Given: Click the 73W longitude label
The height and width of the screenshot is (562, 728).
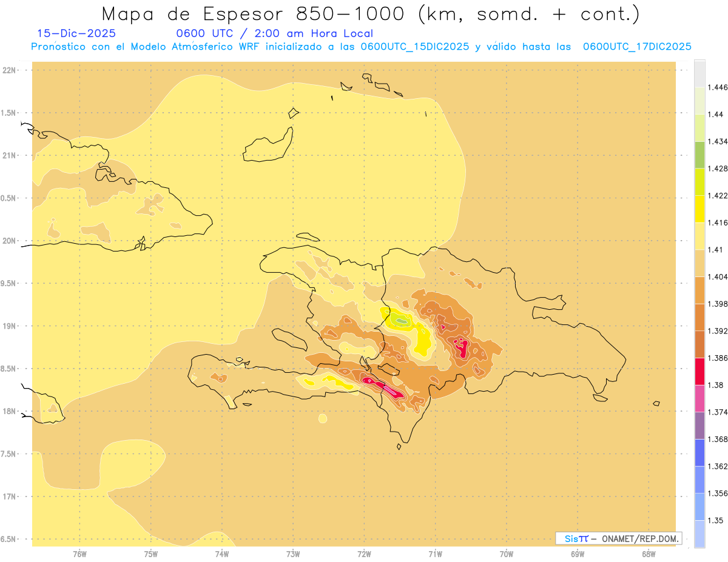Looking at the screenshot, I should click(293, 554).
